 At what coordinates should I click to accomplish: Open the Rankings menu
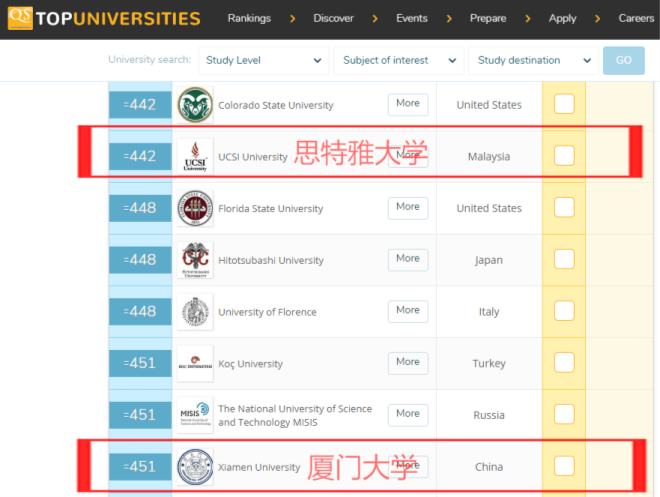[x=249, y=19]
